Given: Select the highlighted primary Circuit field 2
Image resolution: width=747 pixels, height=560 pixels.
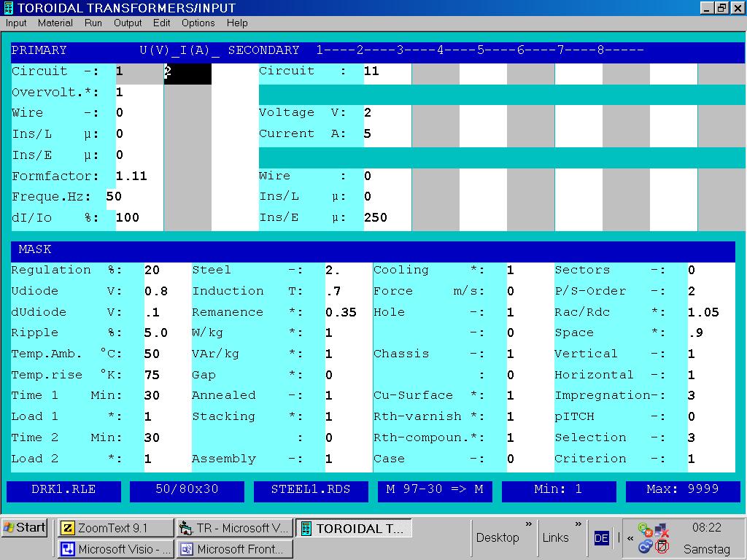Looking at the screenshot, I should tap(187, 73).
